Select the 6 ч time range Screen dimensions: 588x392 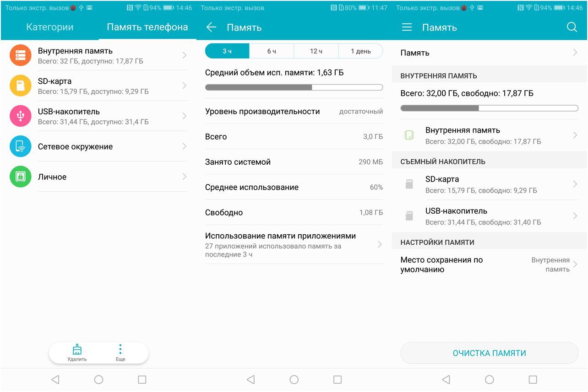tap(271, 51)
